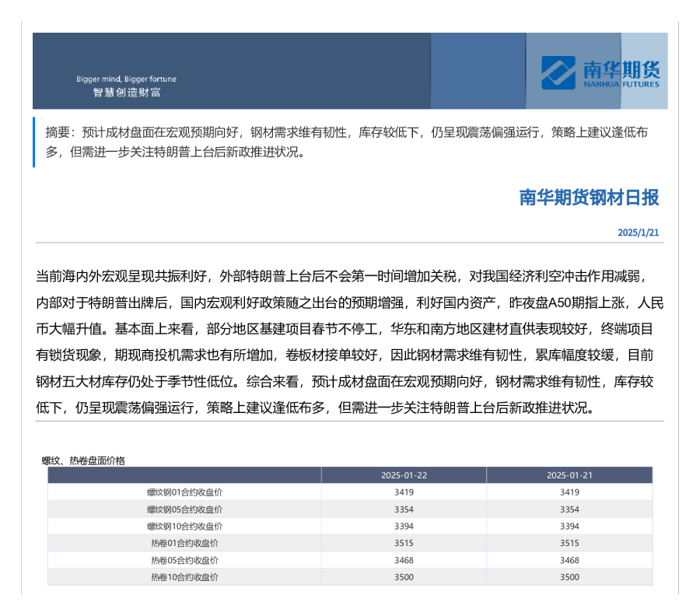700x616 pixels.
Task: Select the 2025-01-21 column header
Action: 569,475
